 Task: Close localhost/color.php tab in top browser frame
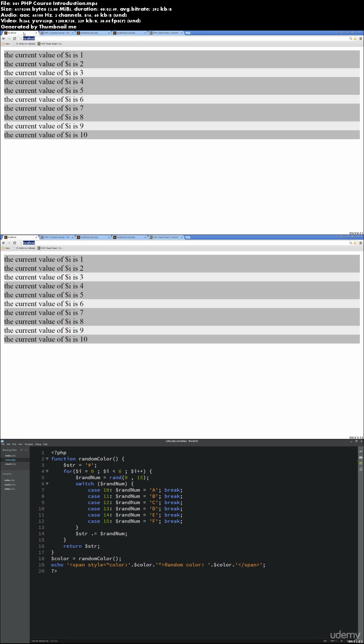(x=109, y=33)
